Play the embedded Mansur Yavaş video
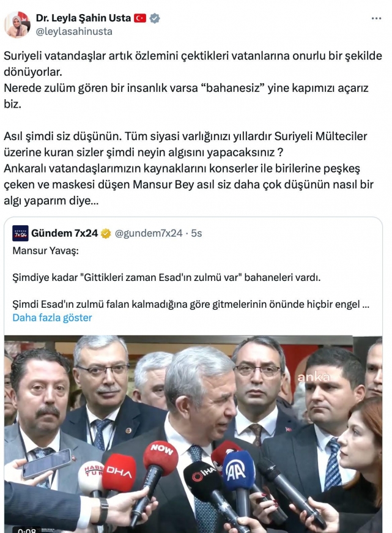Screen dimensions: 392x533 193,434
